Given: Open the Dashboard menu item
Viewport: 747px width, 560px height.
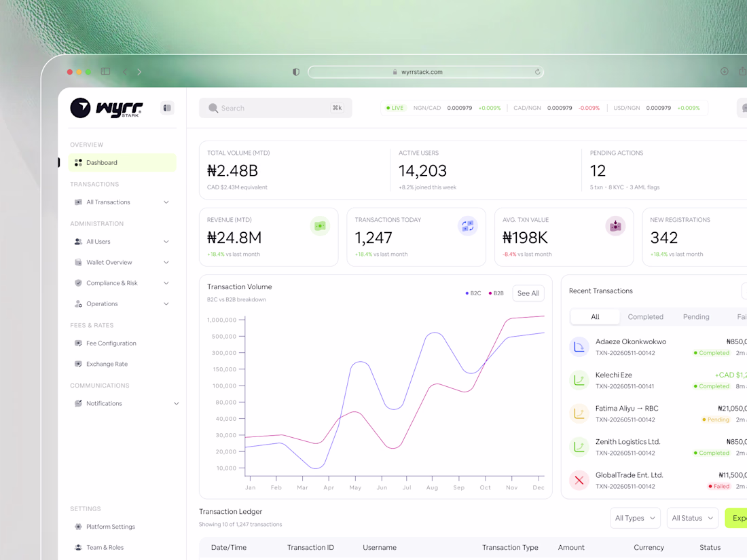Looking at the screenshot, I should point(122,162).
